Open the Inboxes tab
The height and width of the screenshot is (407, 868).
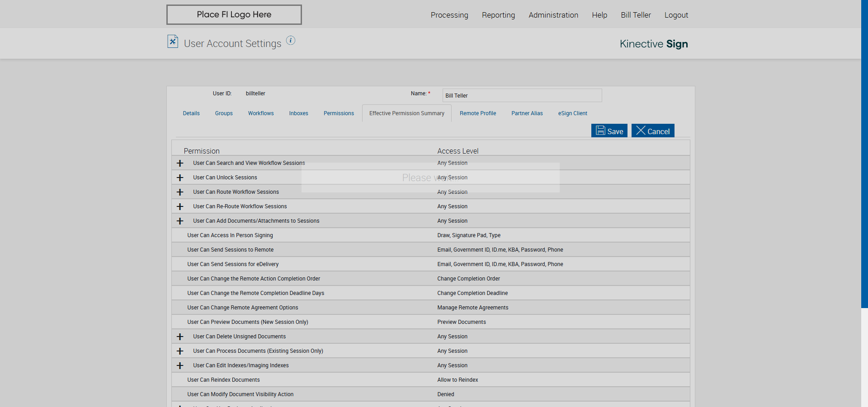coord(299,113)
